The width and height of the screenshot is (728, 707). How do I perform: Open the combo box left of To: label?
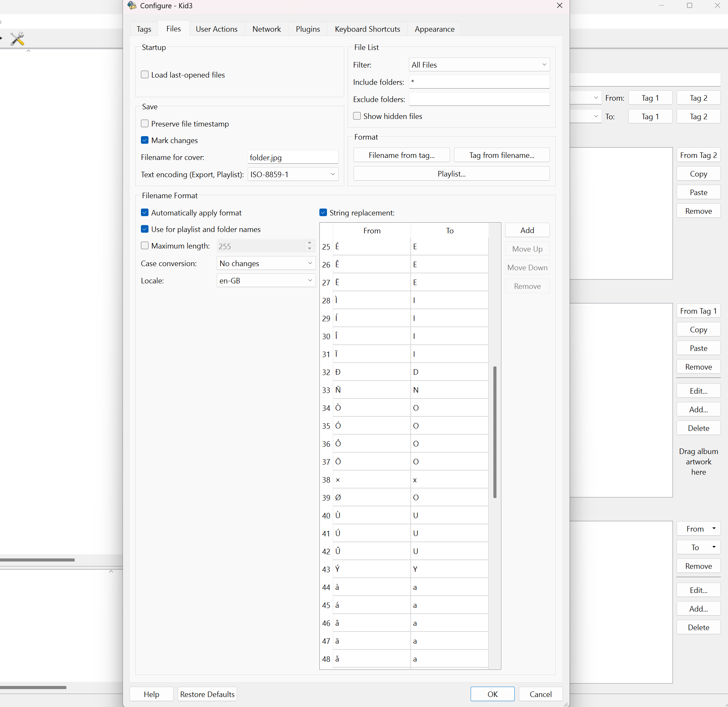click(585, 117)
